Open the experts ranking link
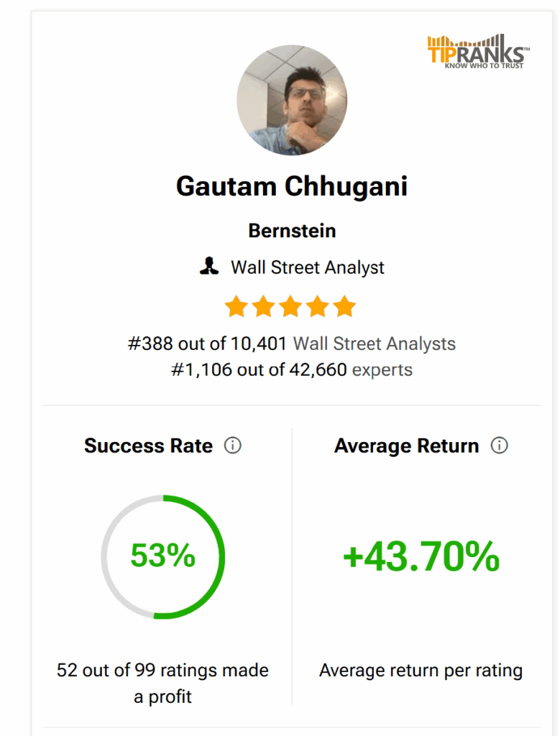The height and width of the screenshot is (736, 560). (382, 370)
